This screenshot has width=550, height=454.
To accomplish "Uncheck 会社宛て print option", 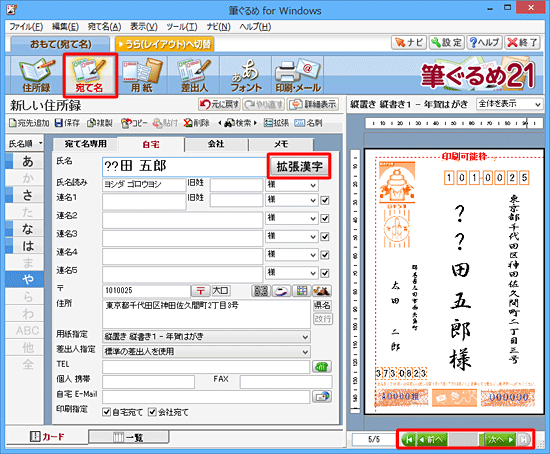I will click(152, 412).
